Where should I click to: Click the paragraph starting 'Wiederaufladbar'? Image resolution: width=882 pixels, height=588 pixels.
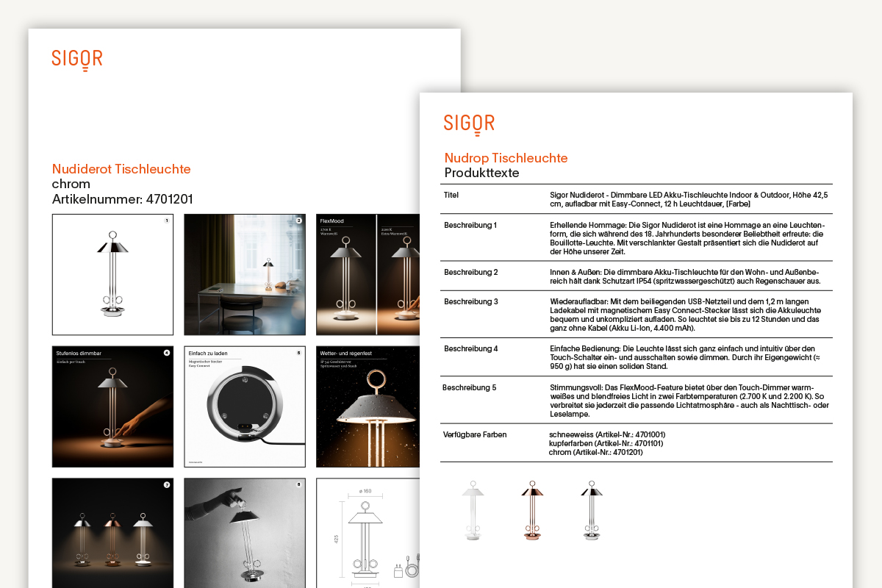pos(686,315)
